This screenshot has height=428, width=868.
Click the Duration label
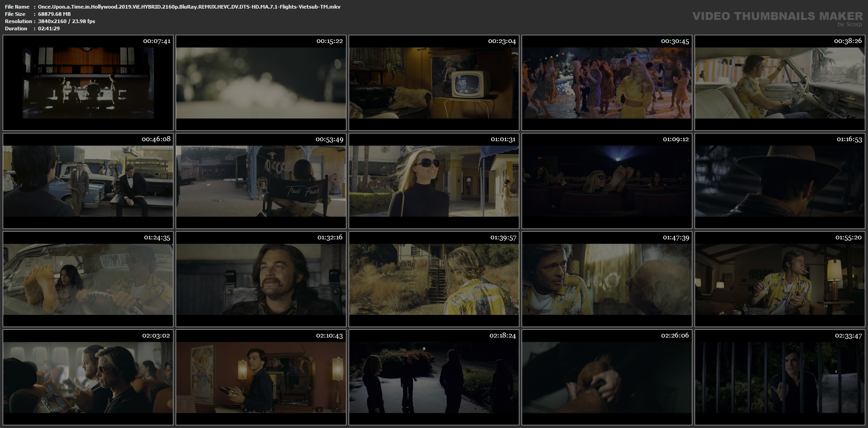coord(16,29)
